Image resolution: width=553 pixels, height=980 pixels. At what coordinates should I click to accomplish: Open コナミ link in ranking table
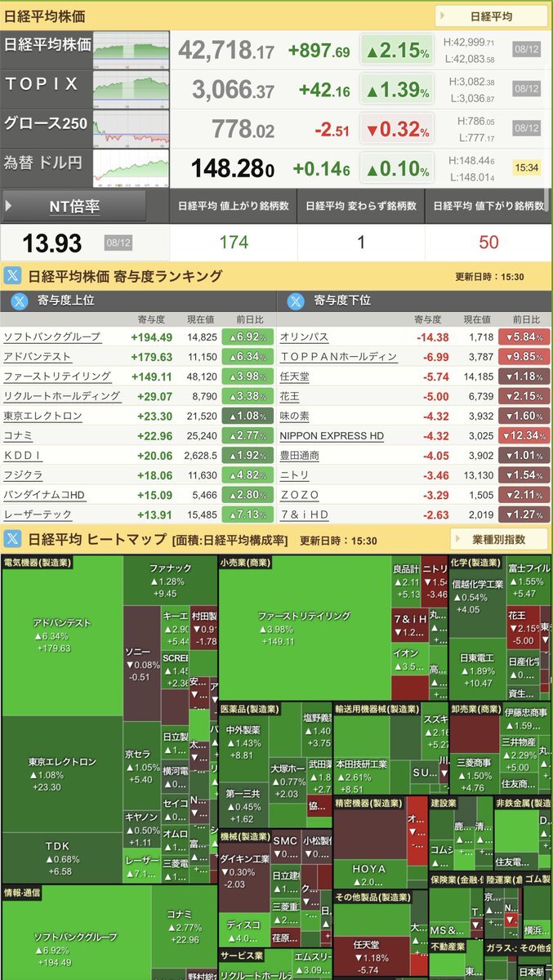pyautogui.click(x=18, y=435)
